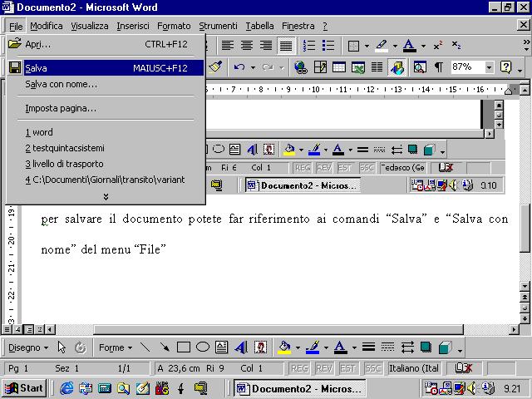Toggle Center paragraph alignment
Image resolution: width=532 pixels, height=399 pixels.
[247, 46]
